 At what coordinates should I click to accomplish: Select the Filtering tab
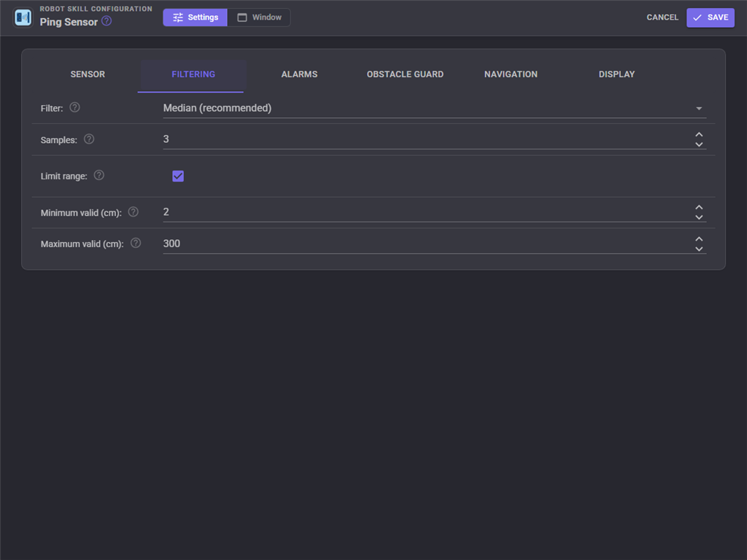pyautogui.click(x=193, y=74)
